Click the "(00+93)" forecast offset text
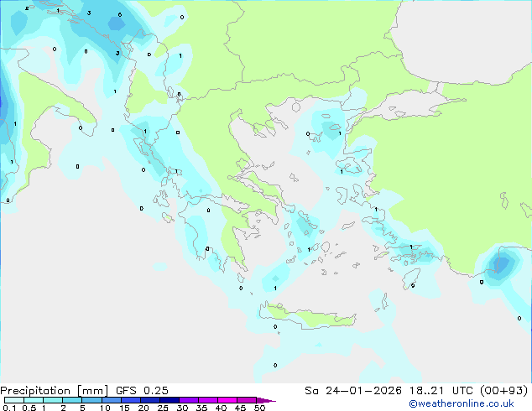Viewport: 532px width, 411px height. click(504, 391)
